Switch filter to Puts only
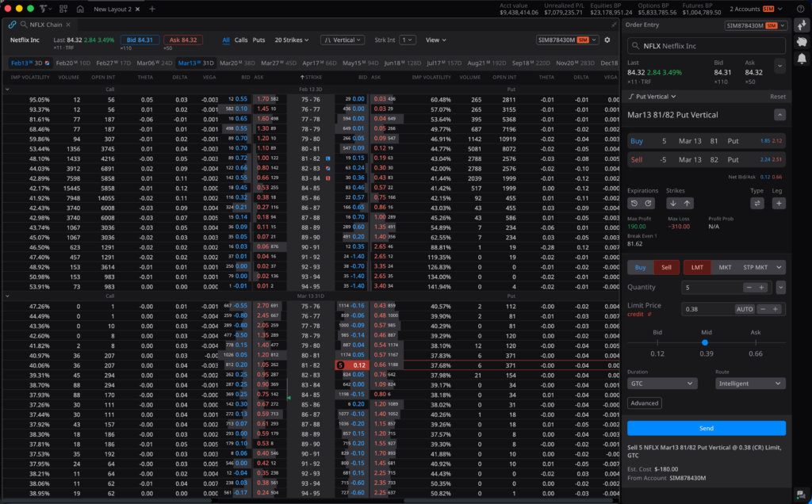 259,40
